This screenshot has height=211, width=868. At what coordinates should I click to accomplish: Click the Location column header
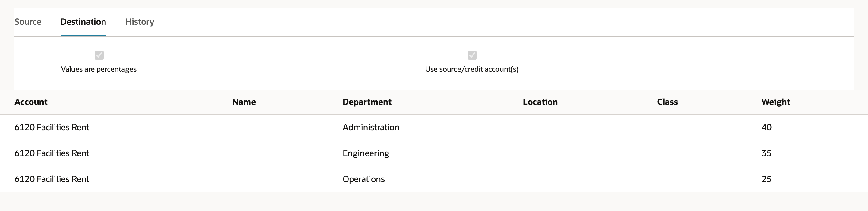pyautogui.click(x=540, y=102)
